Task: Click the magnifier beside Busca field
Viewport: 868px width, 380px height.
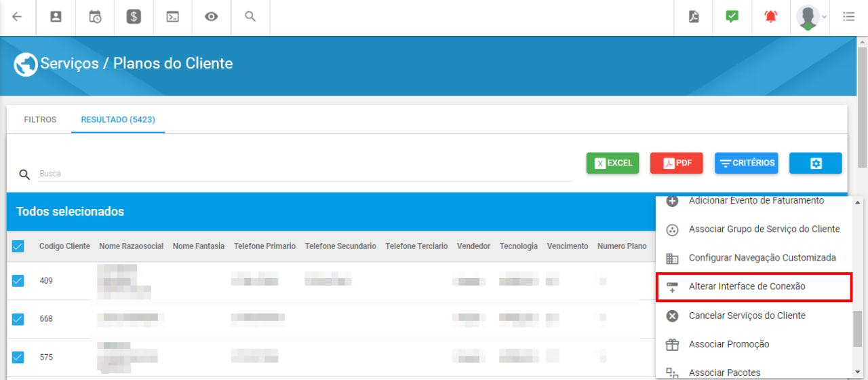Action: (24, 174)
